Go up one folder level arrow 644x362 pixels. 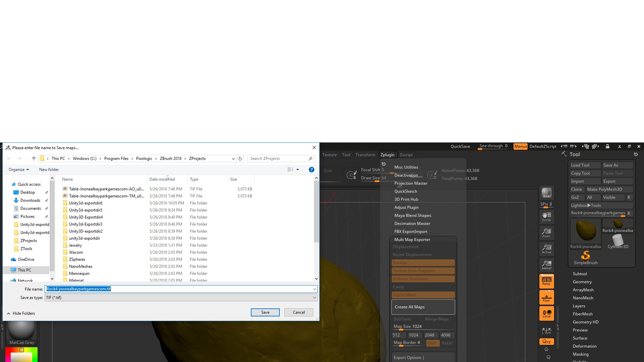pyautogui.click(x=34, y=159)
